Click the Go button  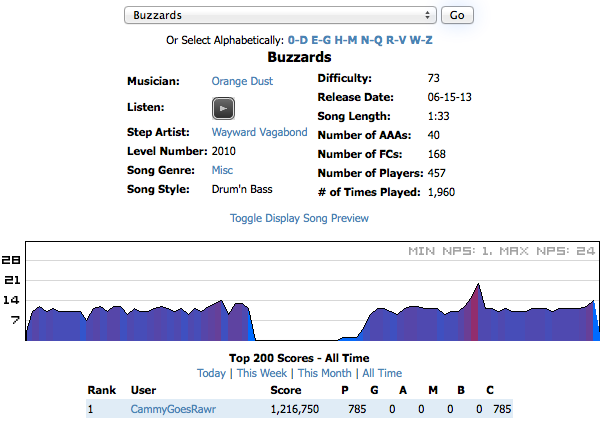click(457, 15)
